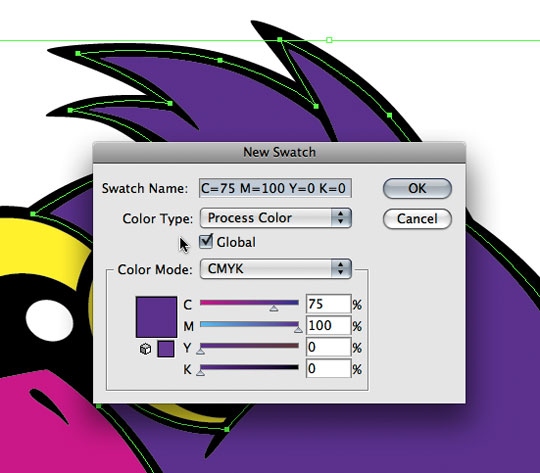Click the Y yellow slider track
This screenshot has width=540, height=473.
point(249,346)
